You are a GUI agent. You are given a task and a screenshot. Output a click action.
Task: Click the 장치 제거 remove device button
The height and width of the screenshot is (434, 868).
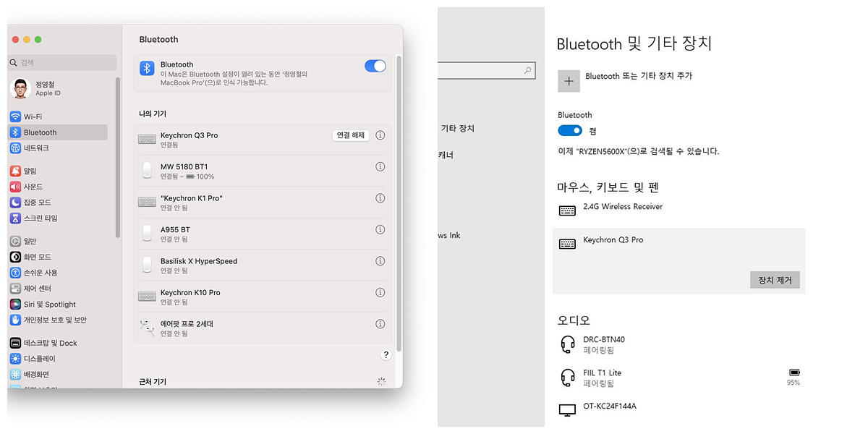pyautogui.click(x=775, y=280)
